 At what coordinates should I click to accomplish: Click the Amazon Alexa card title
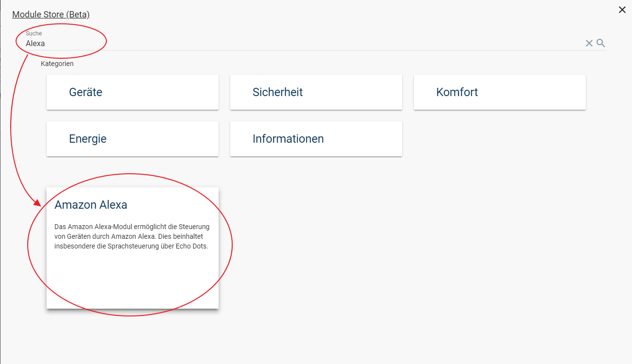pyautogui.click(x=91, y=205)
